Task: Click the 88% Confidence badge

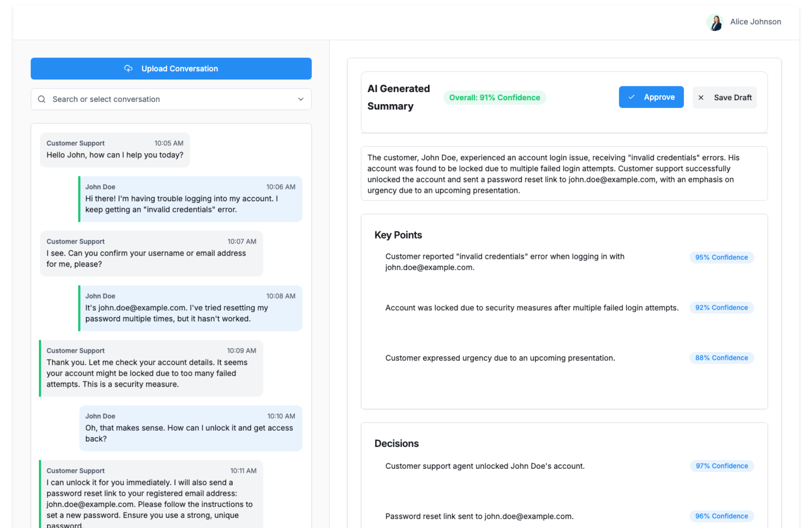Action: (x=721, y=358)
